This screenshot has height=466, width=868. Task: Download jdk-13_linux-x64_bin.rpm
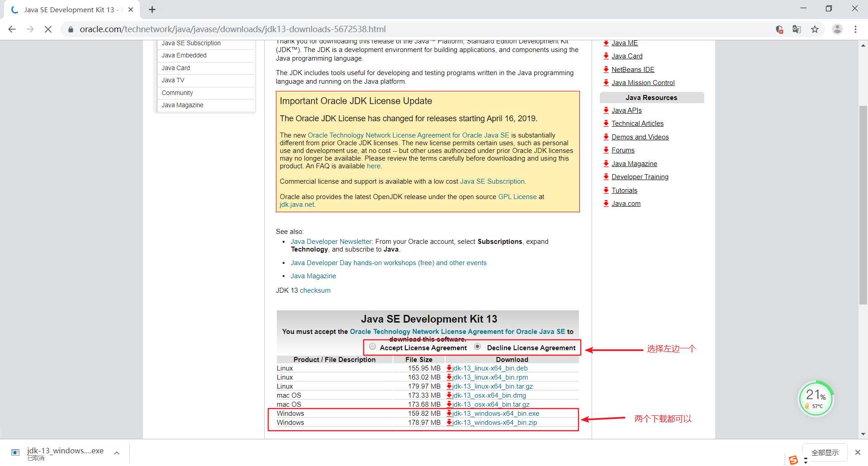point(490,377)
